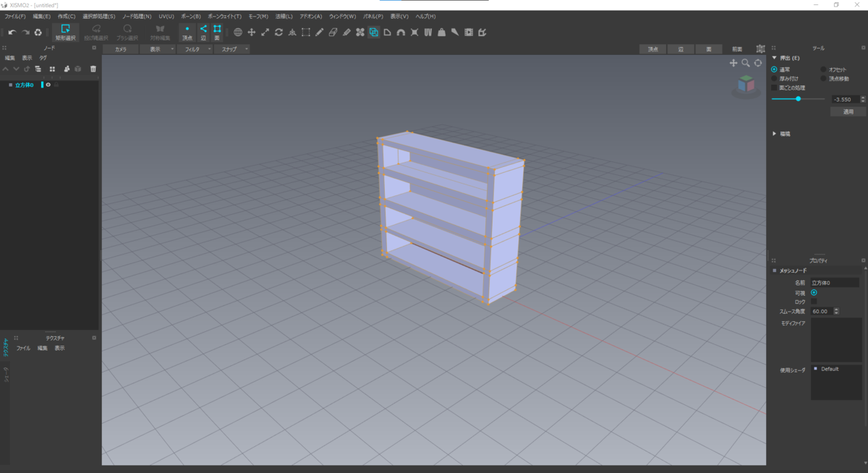Viewport: 868px width, 473px height.
Task: Click the 名前 field containing 立方体0
Action: [x=835, y=283]
